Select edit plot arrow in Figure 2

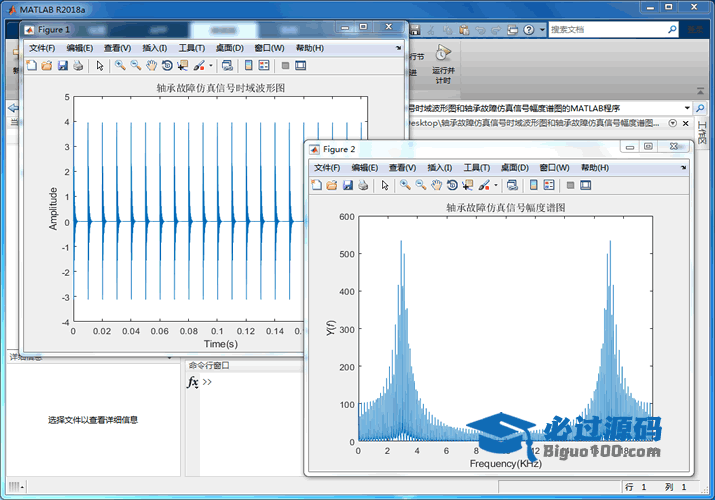(x=385, y=185)
